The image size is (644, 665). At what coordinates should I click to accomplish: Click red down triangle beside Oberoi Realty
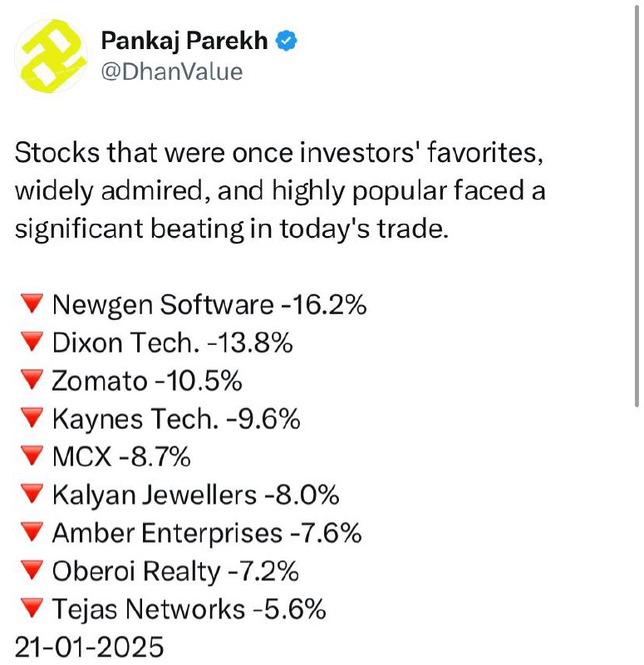[32, 570]
